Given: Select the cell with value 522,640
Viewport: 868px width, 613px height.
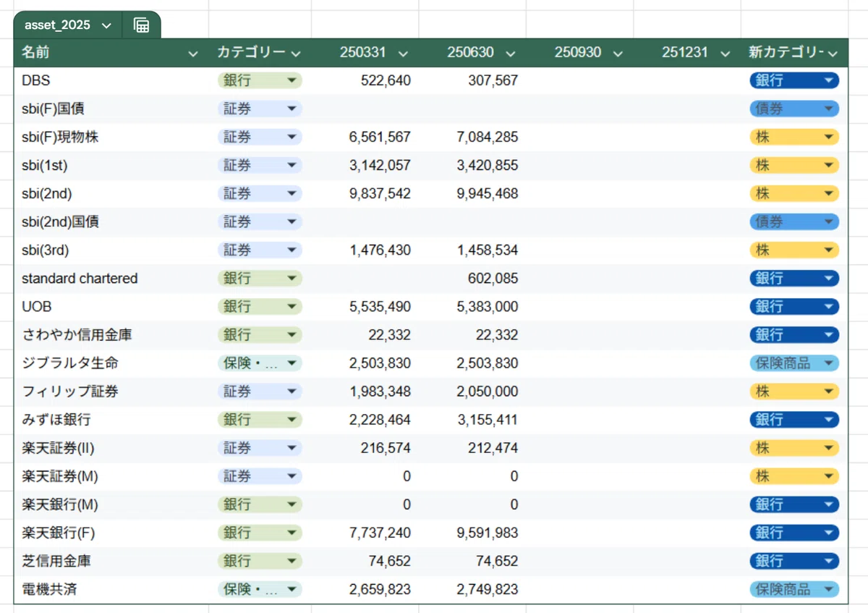Looking at the screenshot, I should point(365,80).
